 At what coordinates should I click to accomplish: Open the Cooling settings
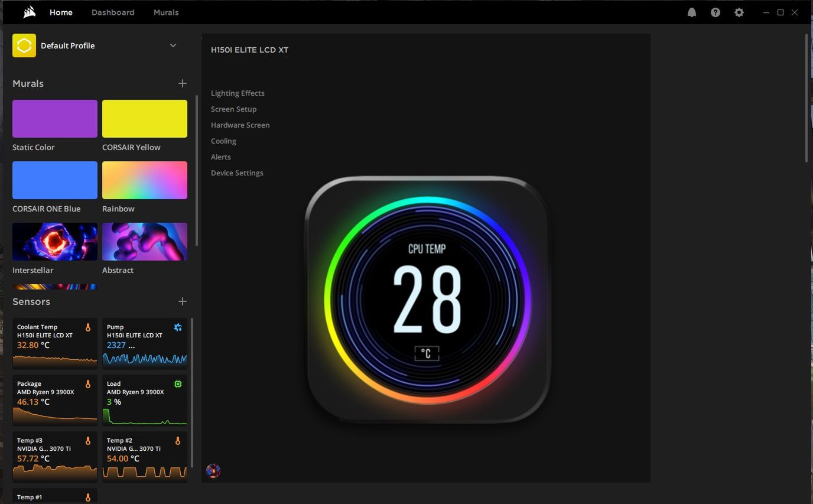[x=223, y=141]
